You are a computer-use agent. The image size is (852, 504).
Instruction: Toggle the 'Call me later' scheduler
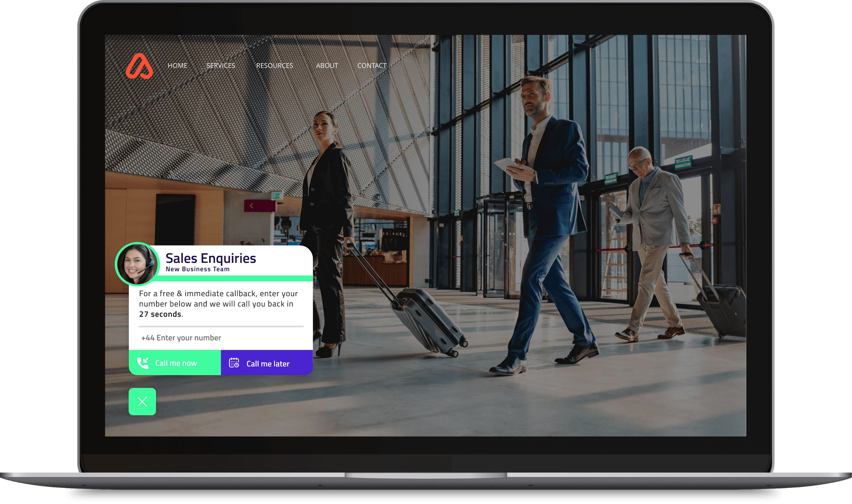(268, 362)
